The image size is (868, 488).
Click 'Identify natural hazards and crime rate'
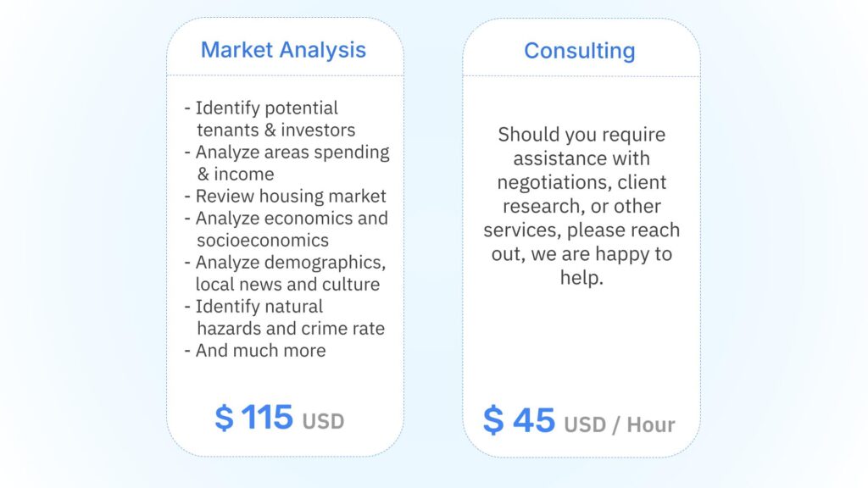coord(285,317)
